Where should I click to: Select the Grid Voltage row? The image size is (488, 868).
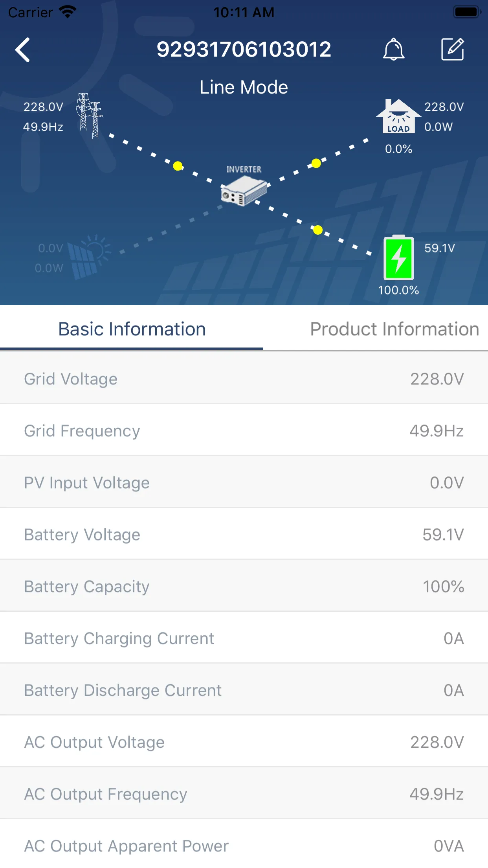pos(244,379)
